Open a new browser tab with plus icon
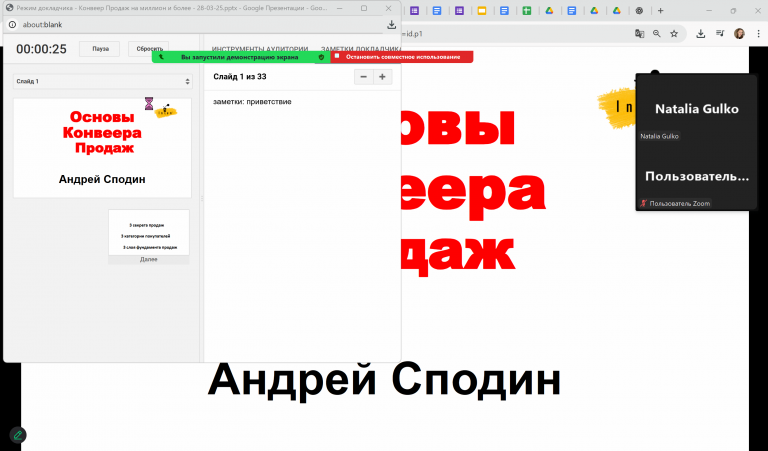This screenshot has width=768, height=451. tap(661, 11)
